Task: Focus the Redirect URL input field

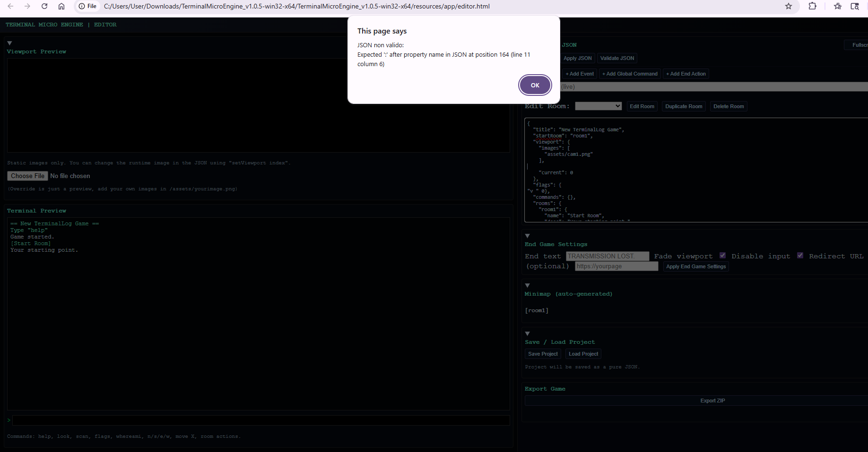Action: [616, 266]
